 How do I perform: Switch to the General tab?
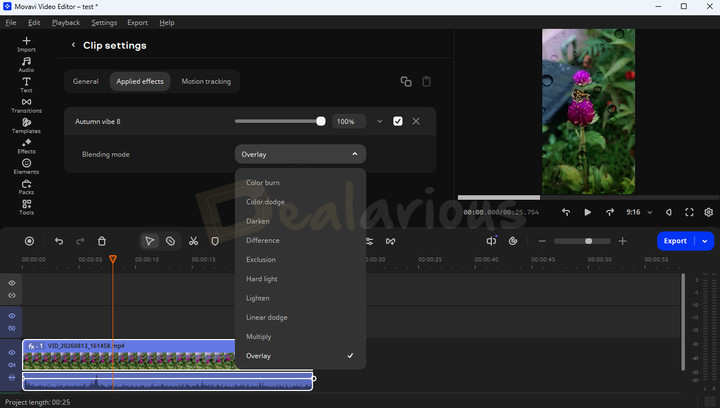85,81
